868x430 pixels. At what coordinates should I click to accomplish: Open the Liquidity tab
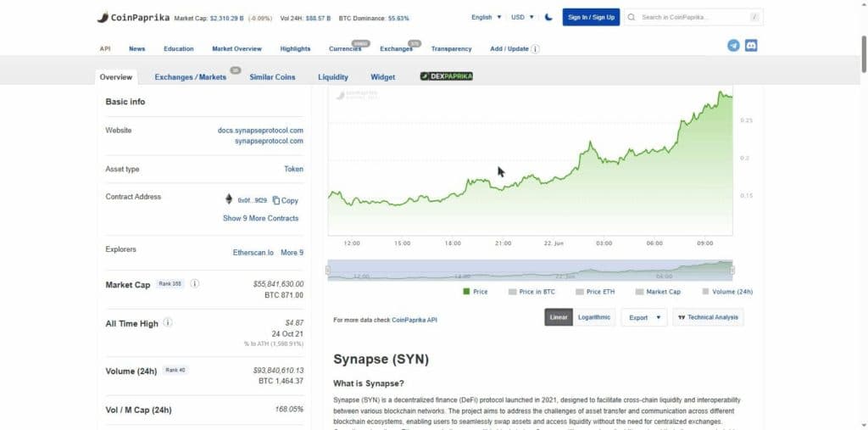tap(333, 77)
